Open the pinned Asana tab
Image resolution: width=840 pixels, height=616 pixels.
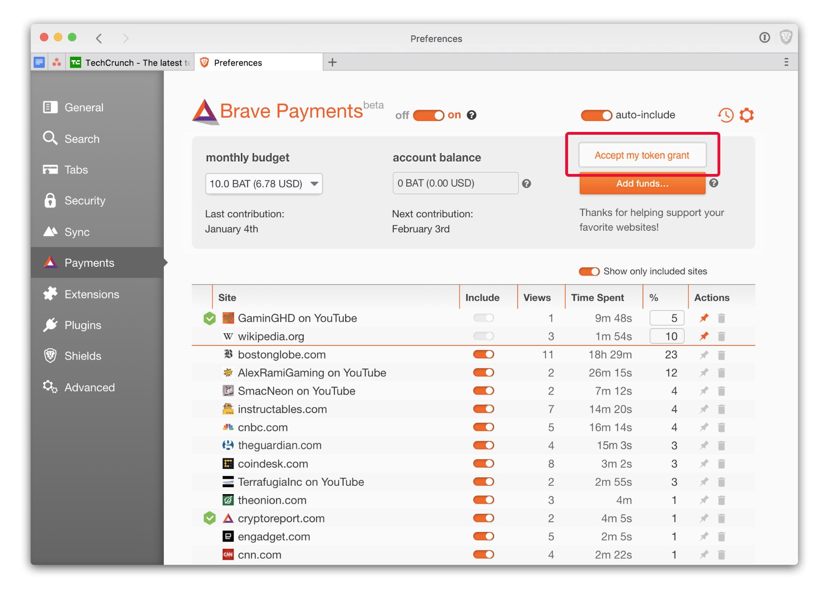(x=56, y=62)
